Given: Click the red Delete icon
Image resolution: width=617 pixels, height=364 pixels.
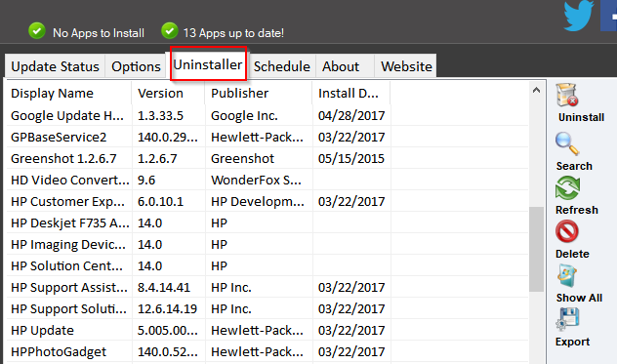Looking at the screenshot, I should [566, 231].
